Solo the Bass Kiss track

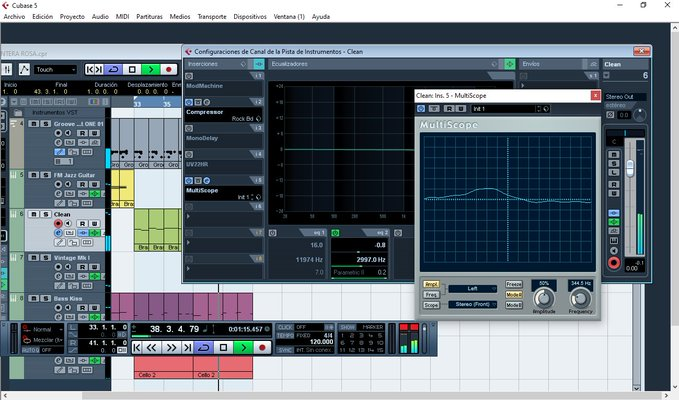pyautogui.click(x=45, y=298)
